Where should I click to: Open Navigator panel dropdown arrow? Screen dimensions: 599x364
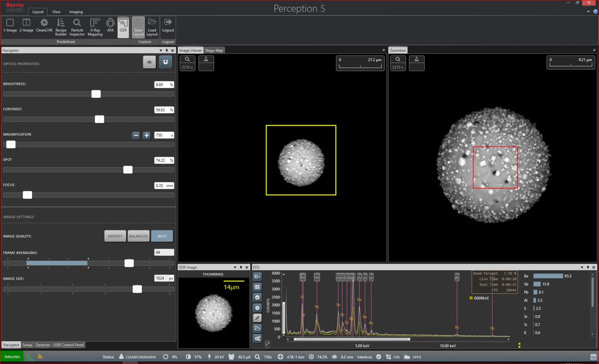(x=161, y=50)
